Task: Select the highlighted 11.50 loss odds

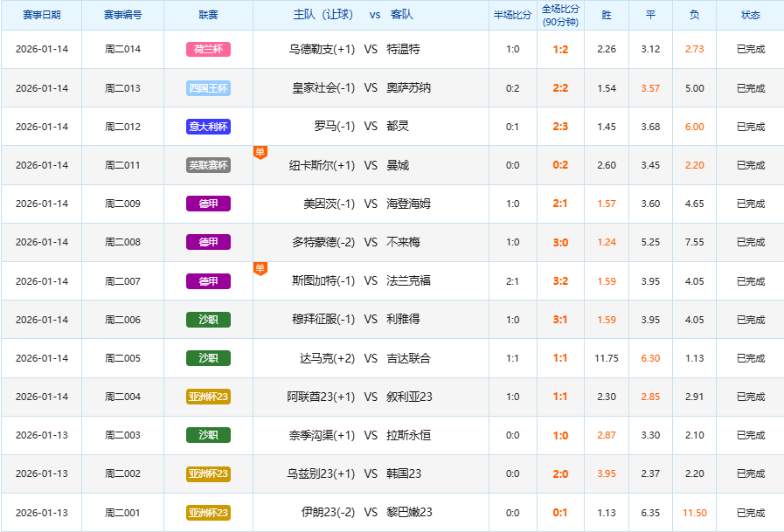Action: (x=694, y=513)
